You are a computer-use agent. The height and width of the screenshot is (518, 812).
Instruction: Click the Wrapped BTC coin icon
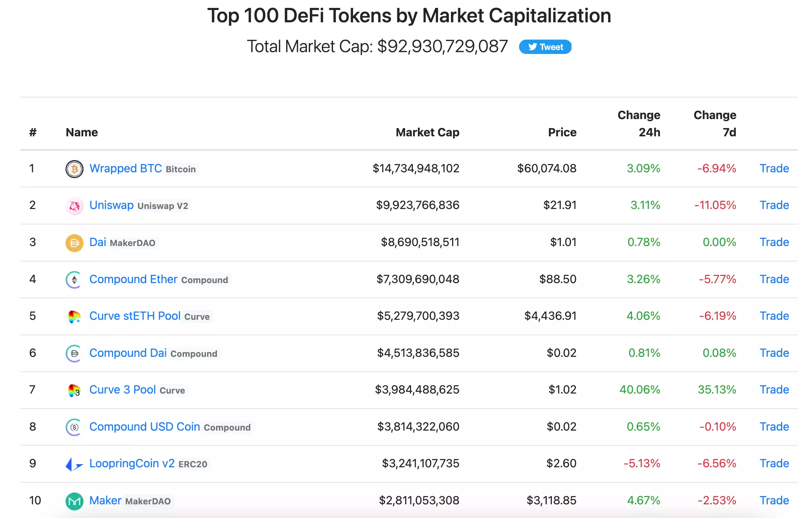[x=75, y=169]
